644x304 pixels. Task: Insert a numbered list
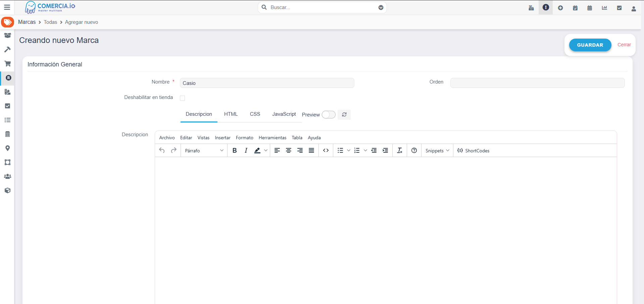pos(357,150)
